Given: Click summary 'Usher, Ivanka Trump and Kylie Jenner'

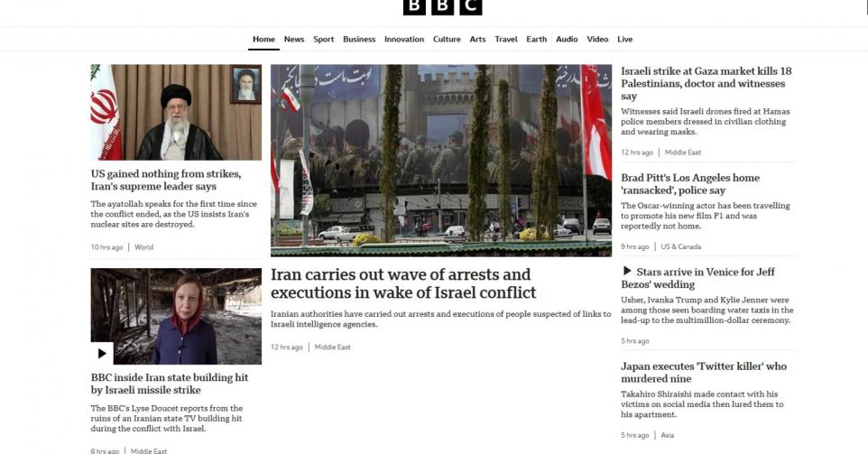Looking at the screenshot, I should (706, 310).
